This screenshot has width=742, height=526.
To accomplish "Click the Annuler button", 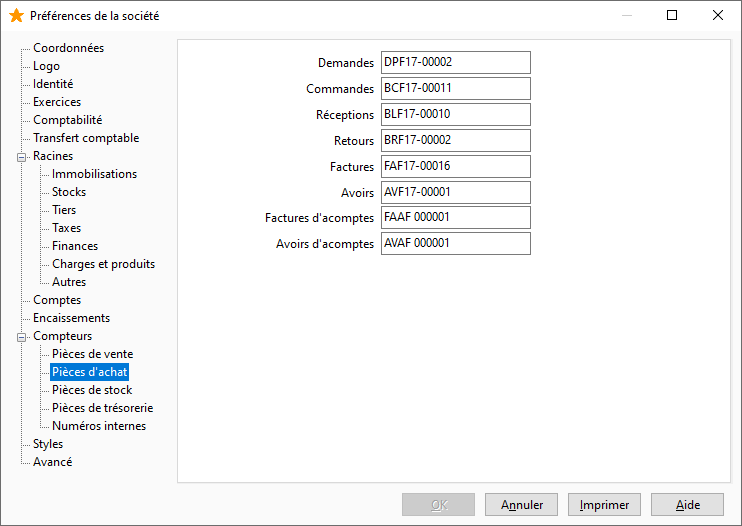I will (x=521, y=505).
